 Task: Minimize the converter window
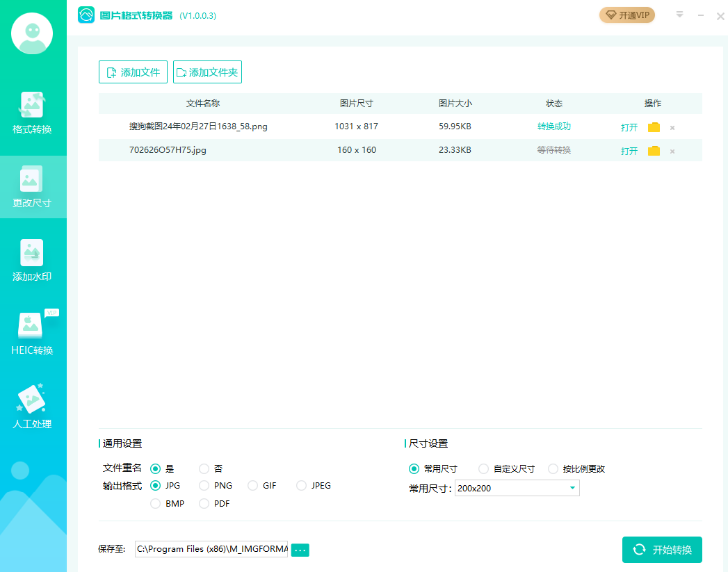(x=701, y=15)
